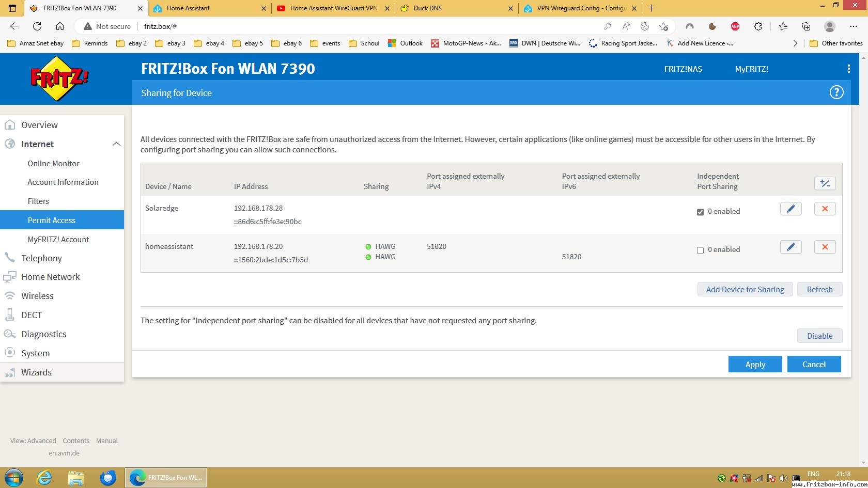The width and height of the screenshot is (868, 488).
Task: Open the events bookmarks folder
Action: [325, 43]
